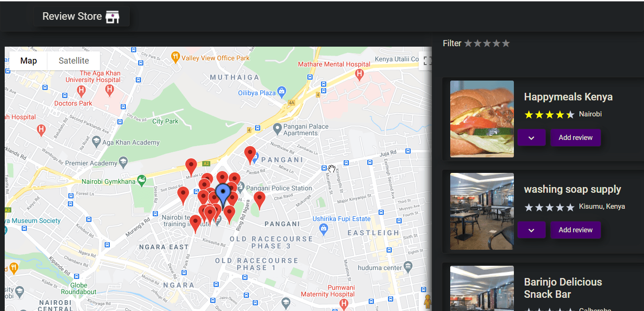Click the Review Store title

point(72,16)
